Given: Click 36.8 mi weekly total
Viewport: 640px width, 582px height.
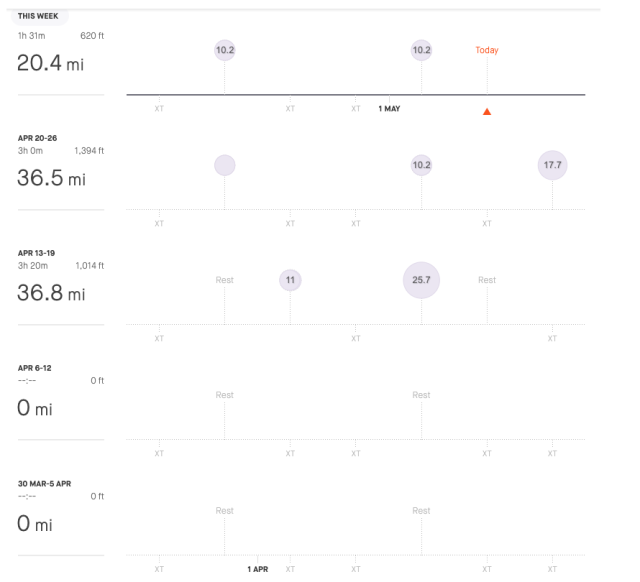Looking at the screenshot, I should tap(51, 293).
